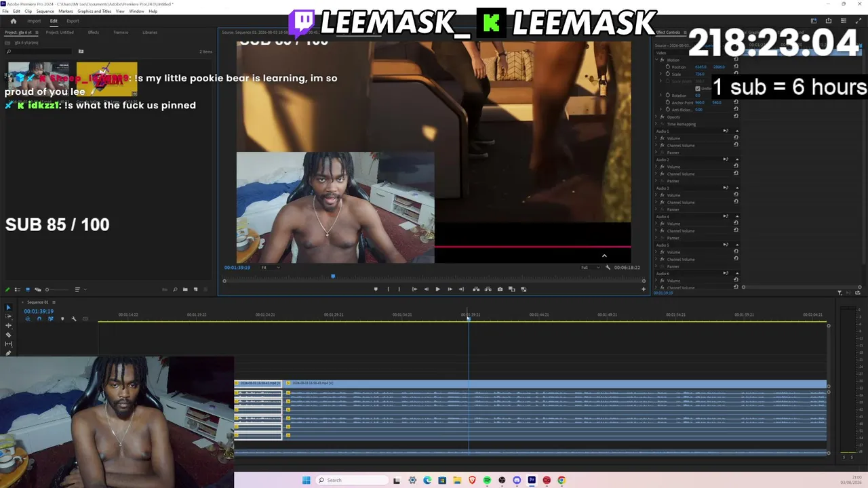The width and height of the screenshot is (868, 488).
Task: Open Brave browser from the taskbar
Action: [472, 480]
